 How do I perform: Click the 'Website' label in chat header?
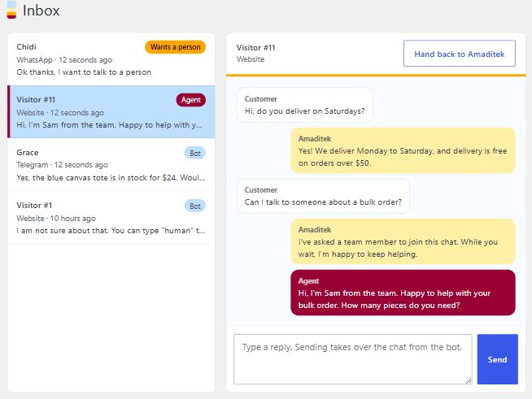click(x=251, y=59)
